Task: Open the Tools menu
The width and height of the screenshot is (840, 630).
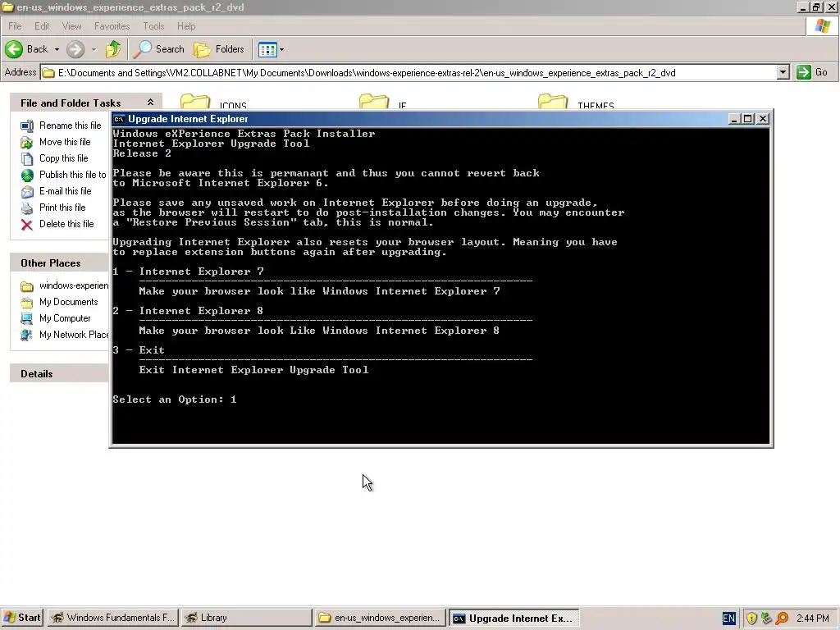Action: [153, 25]
